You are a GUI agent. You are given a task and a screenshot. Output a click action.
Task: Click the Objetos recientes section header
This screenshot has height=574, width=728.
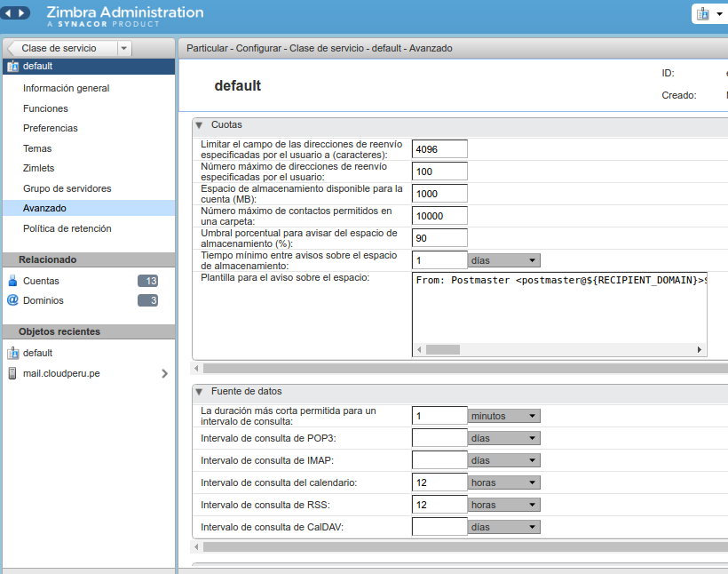(x=89, y=331)
